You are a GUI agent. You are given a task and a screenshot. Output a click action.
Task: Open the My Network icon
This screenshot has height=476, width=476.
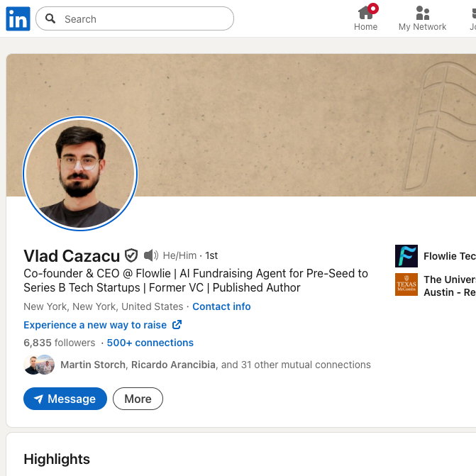pos(422,13)
